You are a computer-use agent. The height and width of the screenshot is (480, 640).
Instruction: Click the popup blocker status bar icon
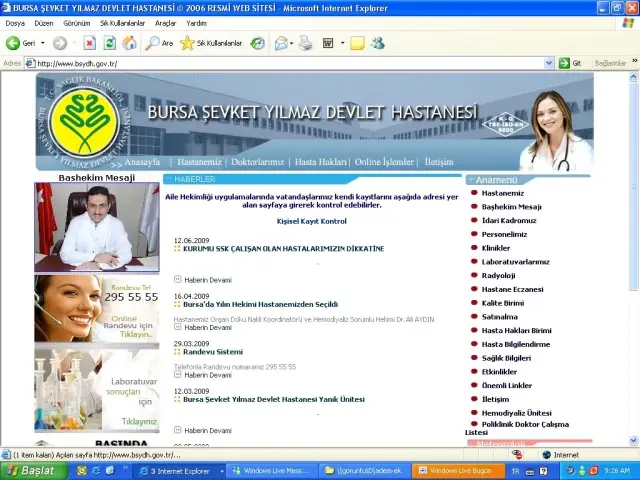click(x=517, y=455)
